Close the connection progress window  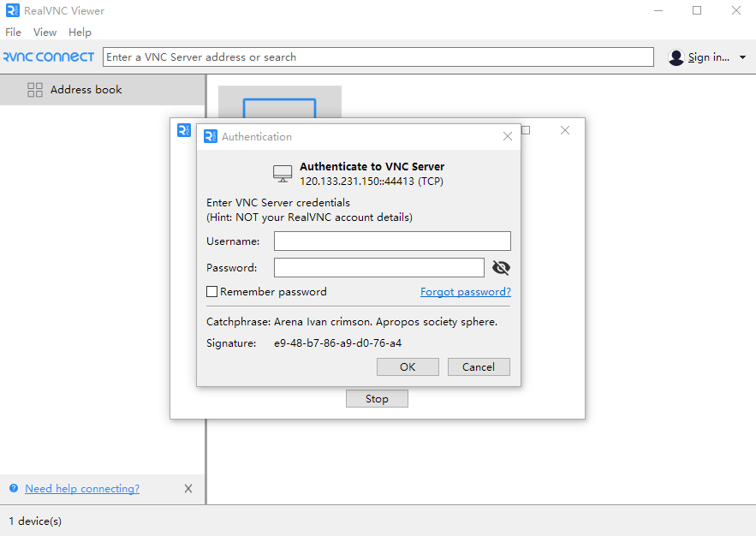pyautogui.click(x=564, y=130)
